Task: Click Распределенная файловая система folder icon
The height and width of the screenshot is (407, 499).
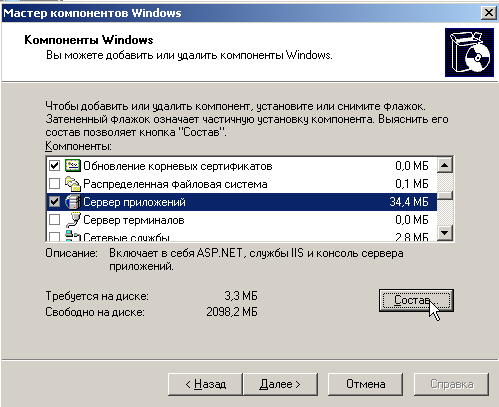Action: (x=73, y=184)
